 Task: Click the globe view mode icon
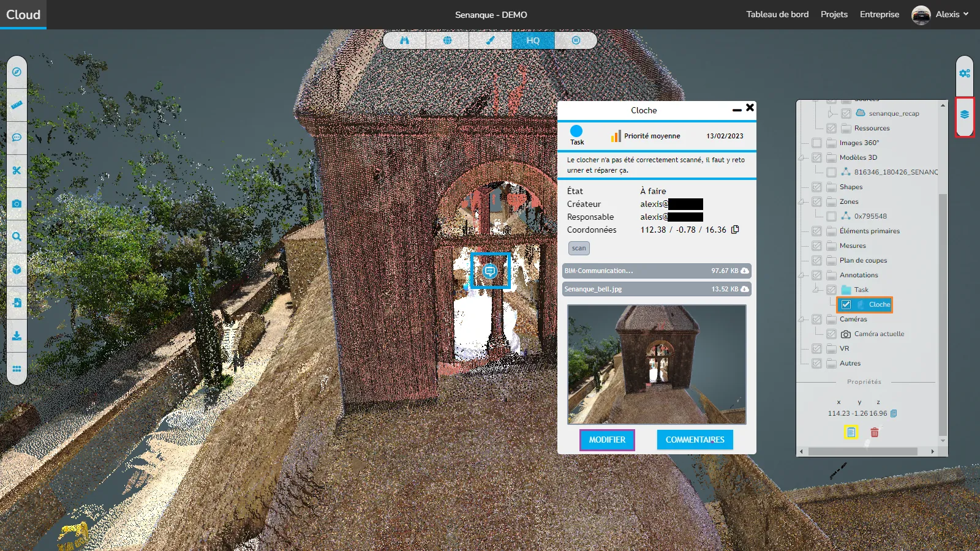pos(447,40)
